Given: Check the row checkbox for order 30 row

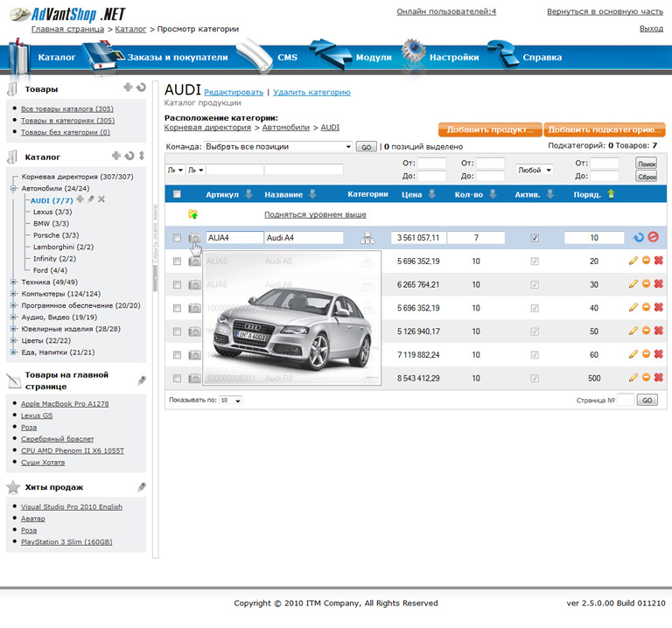Looking at the screenshot, I should click(x=177, y=285).
